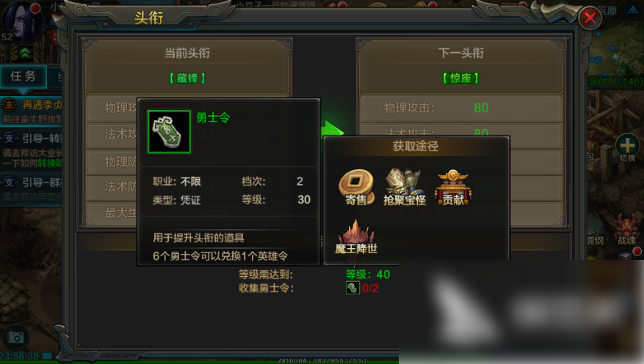Expand the green upgrade chevron under avatar
The image size is (644, 364).
26,53
